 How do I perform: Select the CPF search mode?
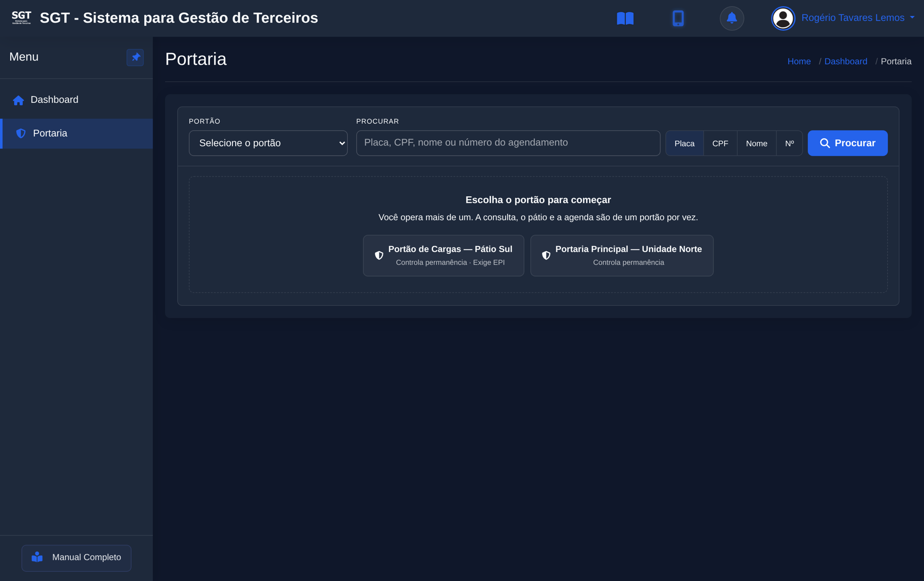720,143
